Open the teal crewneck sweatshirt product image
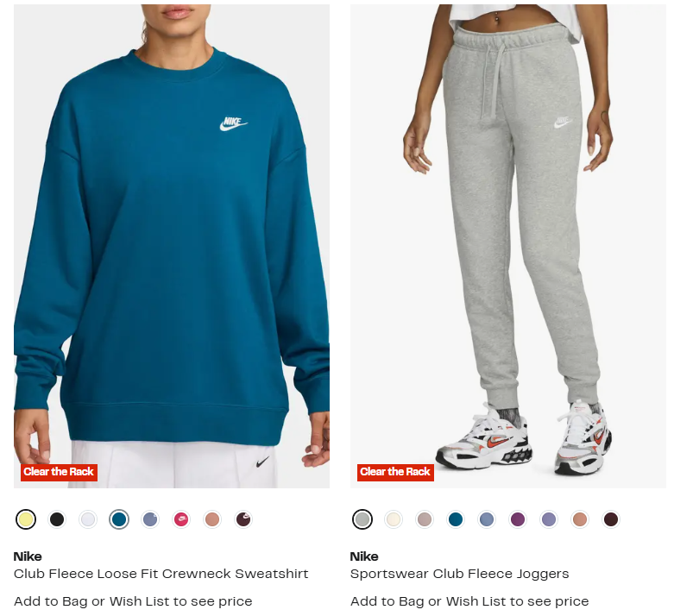Screen dimensions: 674x616 (172, 247)
